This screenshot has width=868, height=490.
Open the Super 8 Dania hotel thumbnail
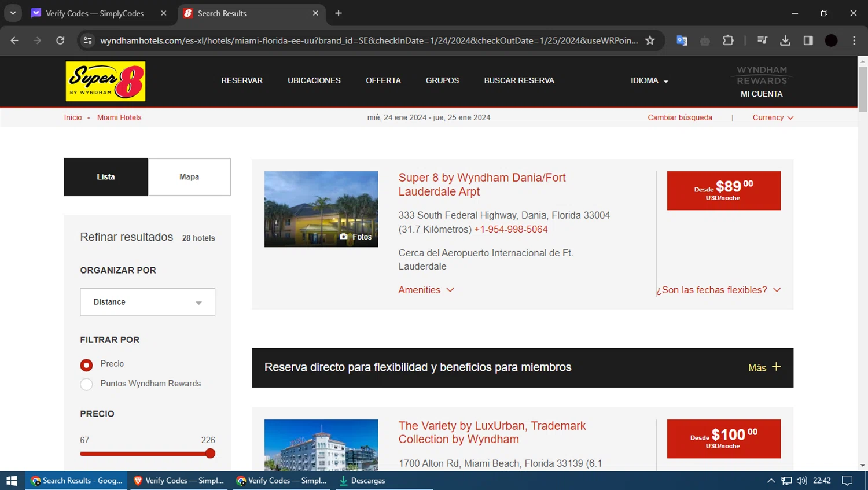321,209
